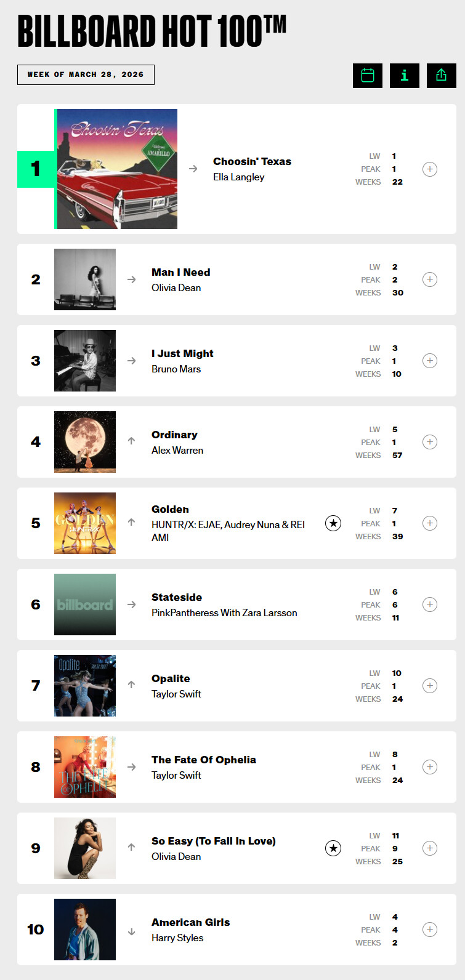
Task: Expand details for Choosin' Texas with plus
Action: [430, 169]
